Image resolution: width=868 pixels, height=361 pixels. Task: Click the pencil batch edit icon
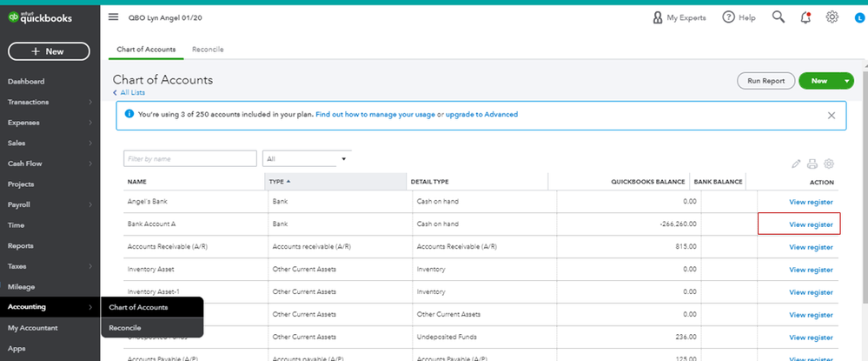[x=796, y=164]
